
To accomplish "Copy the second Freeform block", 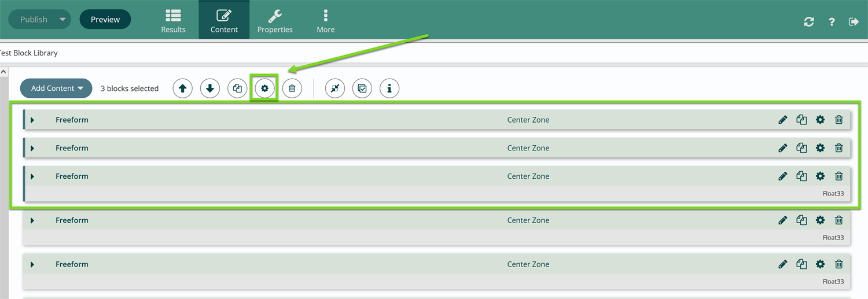I will tap(801, 148).
